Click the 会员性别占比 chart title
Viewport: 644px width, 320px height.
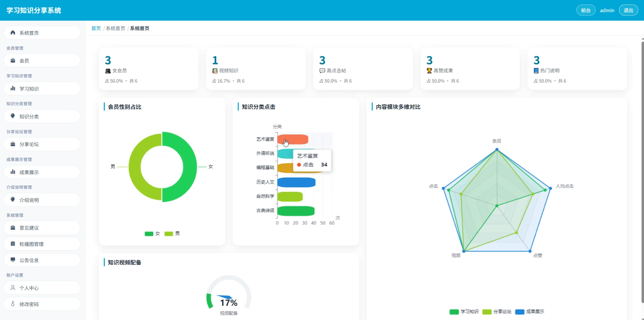(125, 107)
